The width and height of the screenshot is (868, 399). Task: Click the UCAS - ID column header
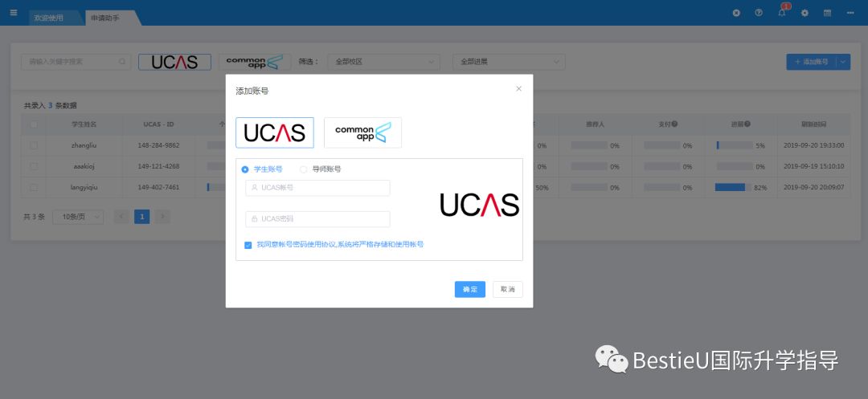coord(158,124)
